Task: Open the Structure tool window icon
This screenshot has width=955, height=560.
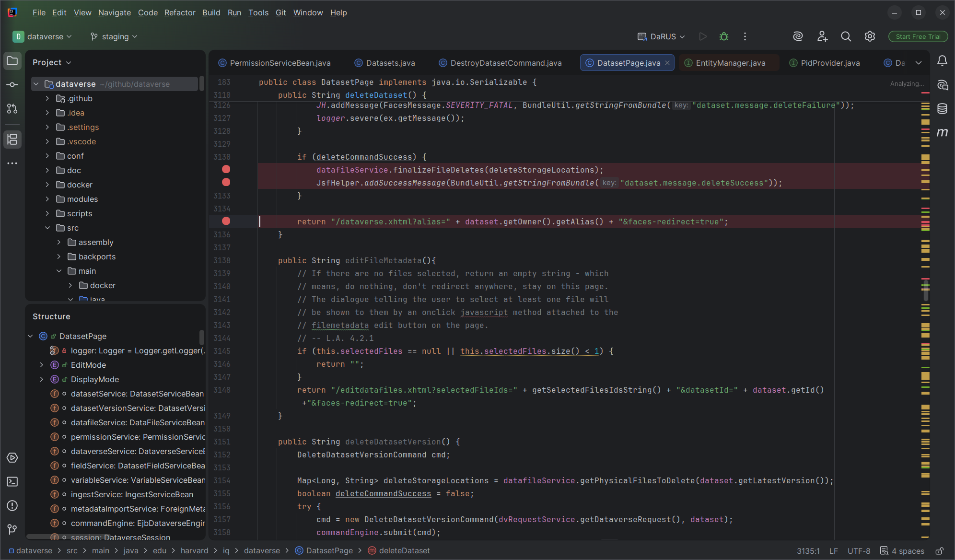Action: click(12, 140)
